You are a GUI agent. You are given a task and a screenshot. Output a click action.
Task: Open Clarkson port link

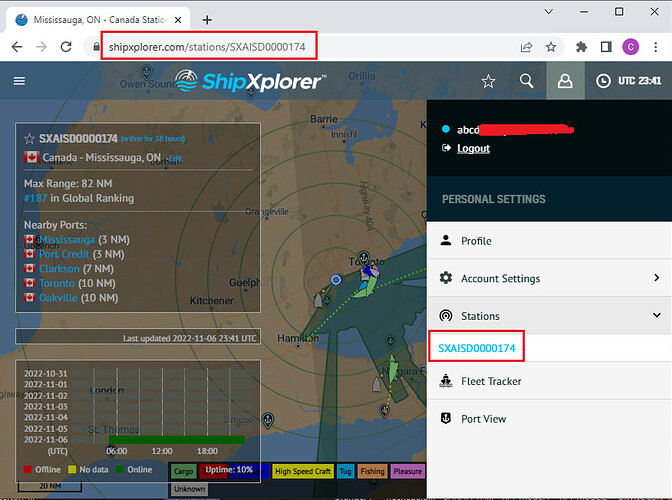pyautogui.click(x=59, y=269)
